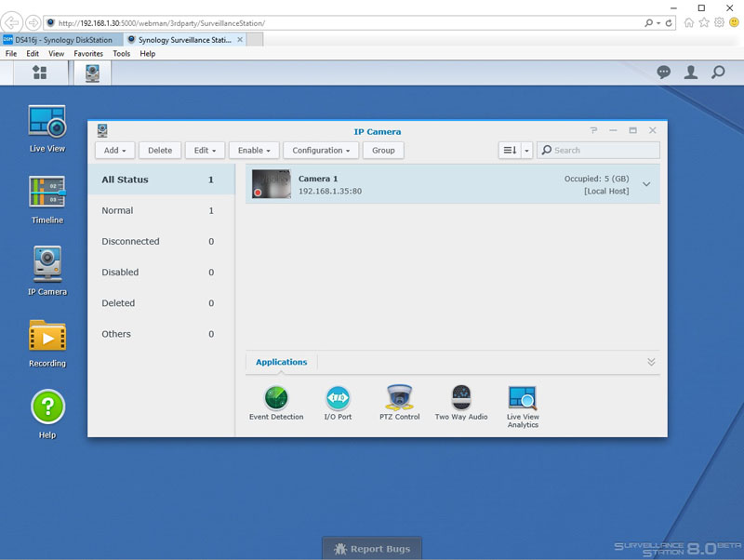Switch to DS416j Synology DiskStation tab
744x560 pixels.
click(x=61, y=40)
